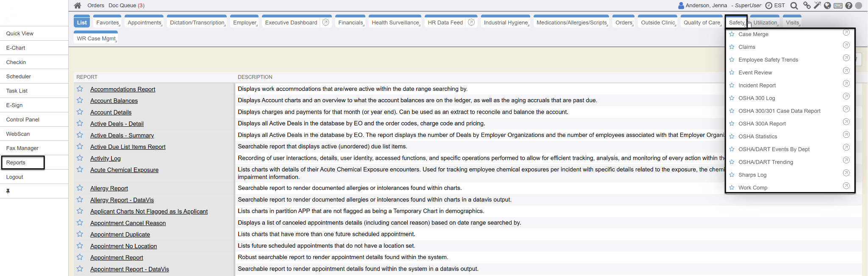Open OSHA 300 Log in new window icon

pos(846,96)
